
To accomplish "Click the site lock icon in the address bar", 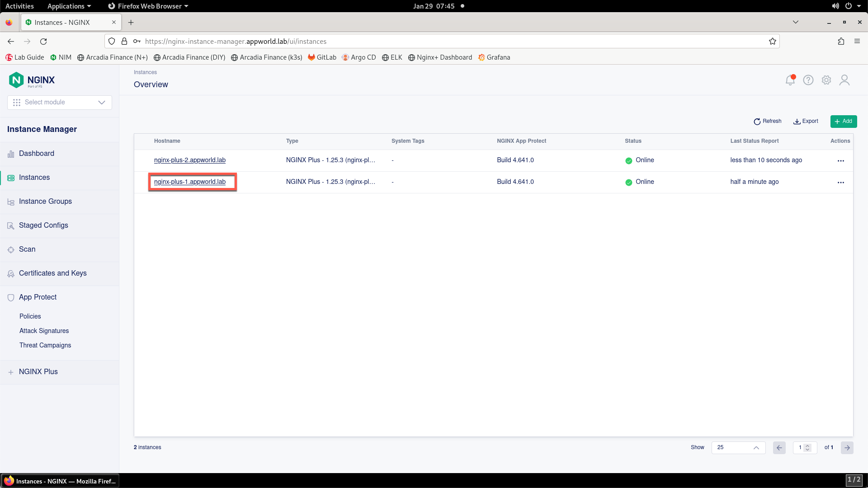I will [x=124, y=41].
